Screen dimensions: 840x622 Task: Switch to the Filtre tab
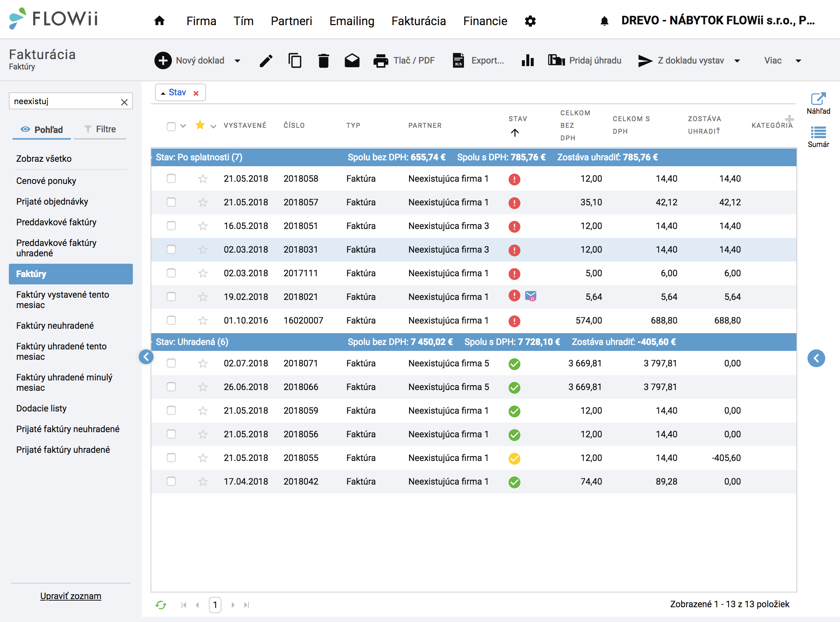coord(100,129)
